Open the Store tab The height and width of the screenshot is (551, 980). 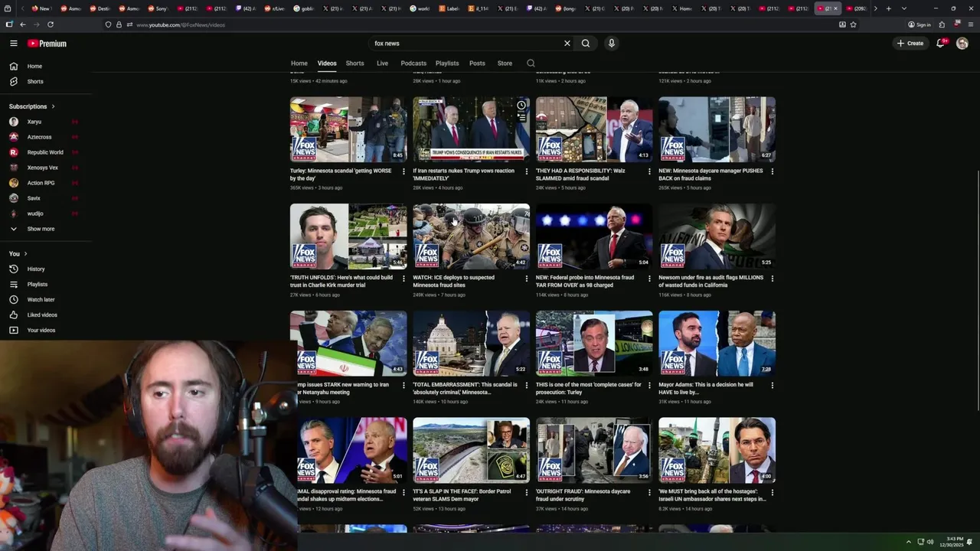pos(505,64)
